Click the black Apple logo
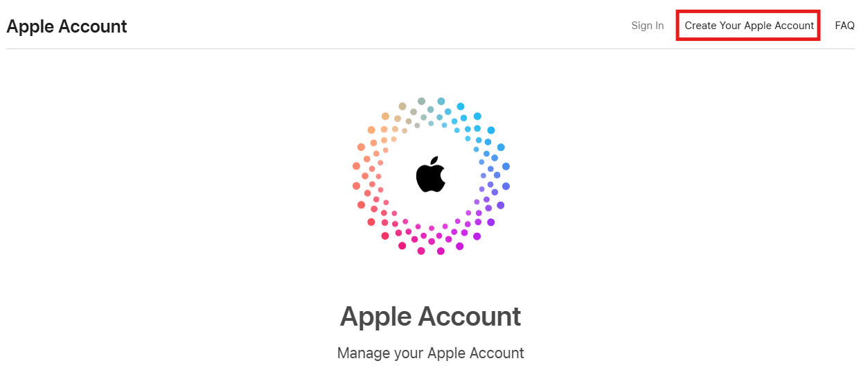Screen dimensions: 868x379 click(430, 175)
